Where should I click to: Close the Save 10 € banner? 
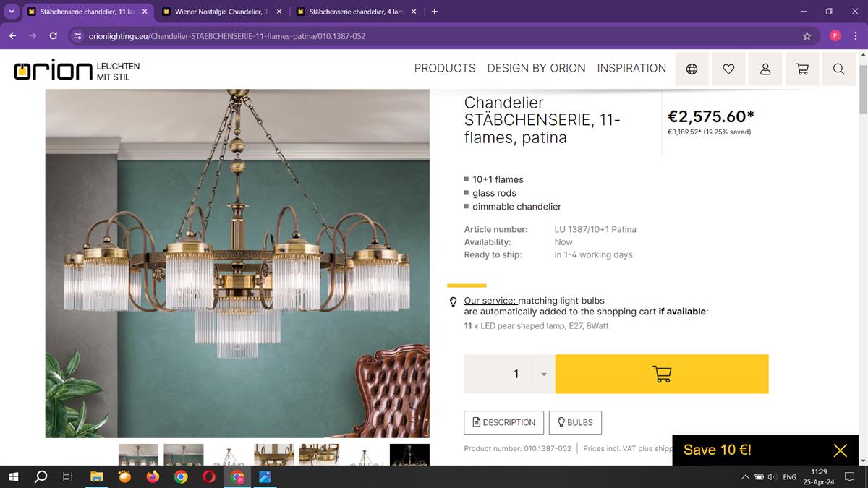tap(840, 450)
